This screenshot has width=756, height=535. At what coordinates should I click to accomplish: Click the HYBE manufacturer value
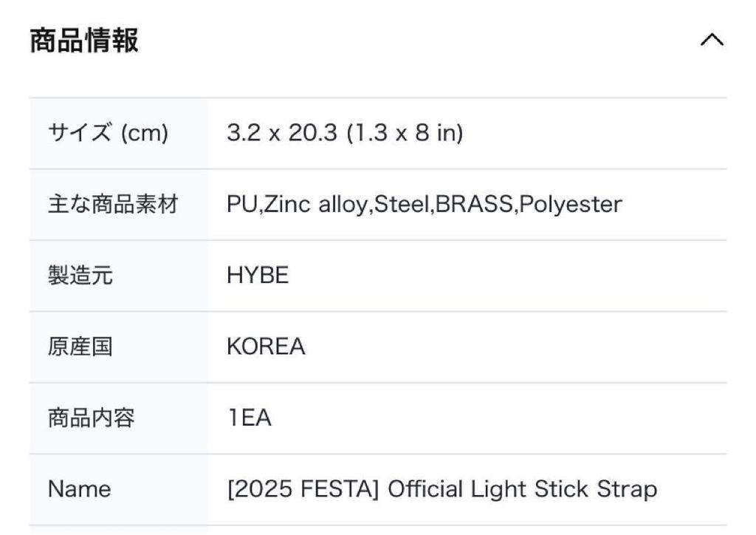(258, 276)
